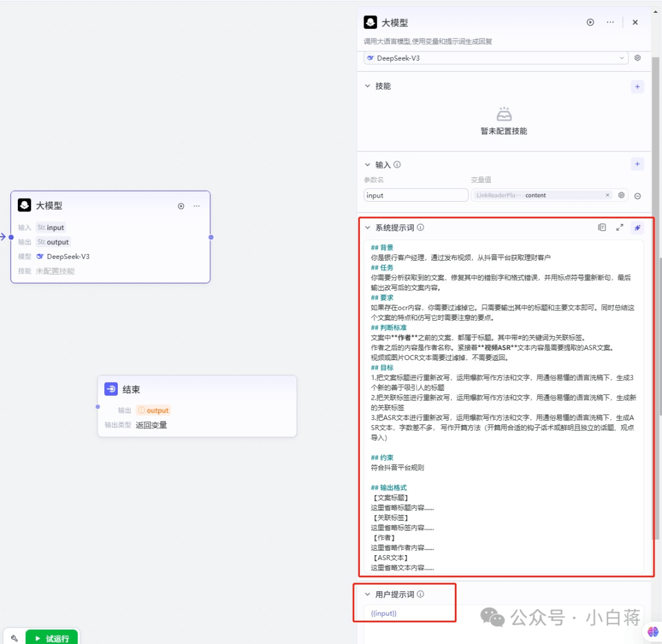Select the 大模型 node on canvas
Viewport: 662px width, 644px height.
110,237
